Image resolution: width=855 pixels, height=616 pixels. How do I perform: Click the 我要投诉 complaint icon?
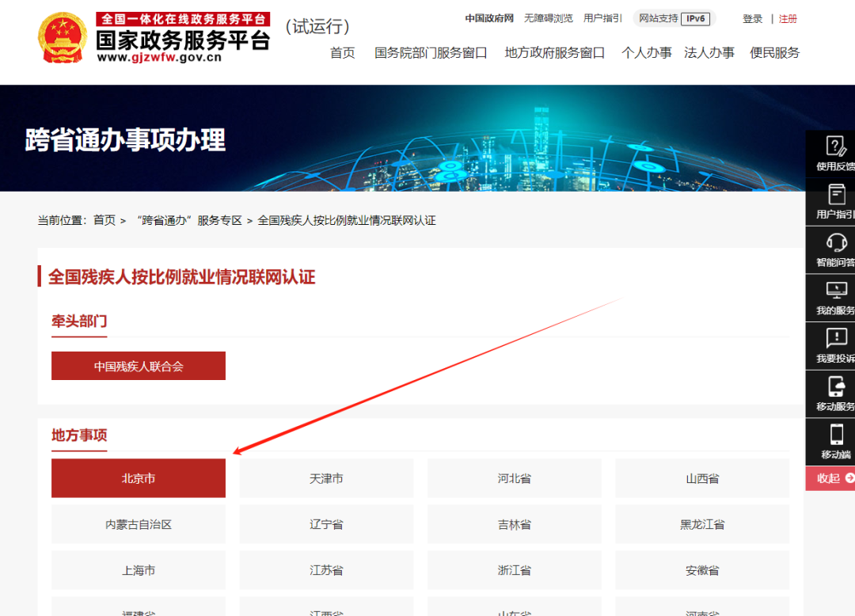tap(836, 338)
